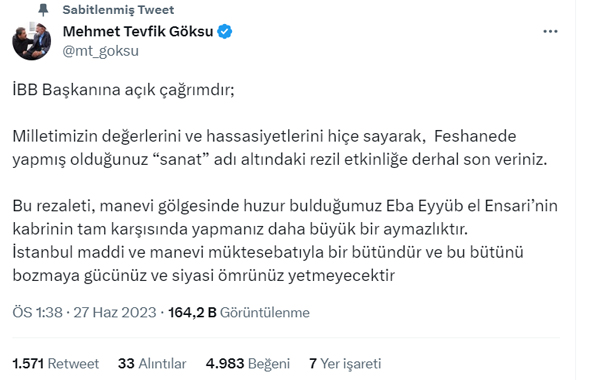600x380 pixels.
Task: Show the list of 1.571 Retweets
Action: click(x=55, y=364)
